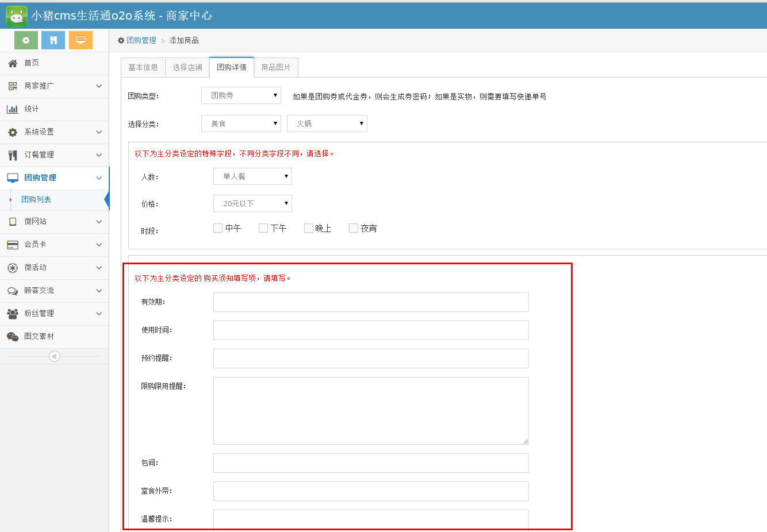The height and width of the screenshot is (532, 767).
Task: Open the 图文素材 WeChat material icon
Action: [14, 337]
